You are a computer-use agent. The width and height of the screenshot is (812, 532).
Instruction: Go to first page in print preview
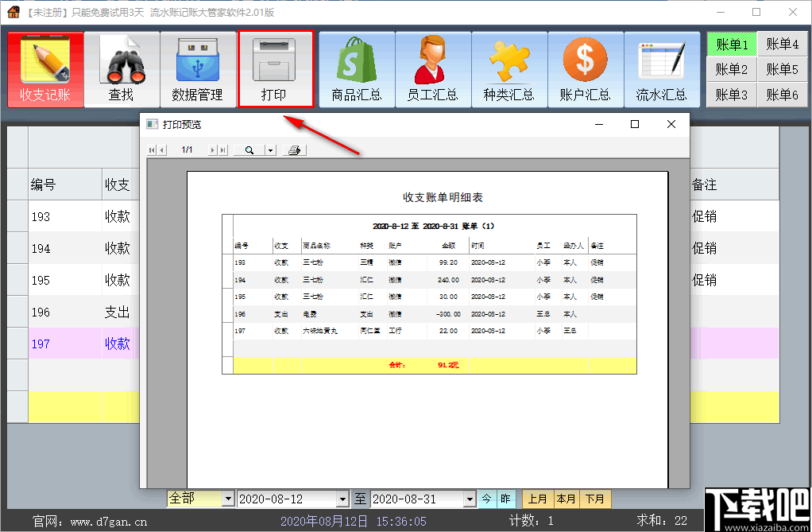(x=152, y=150)
